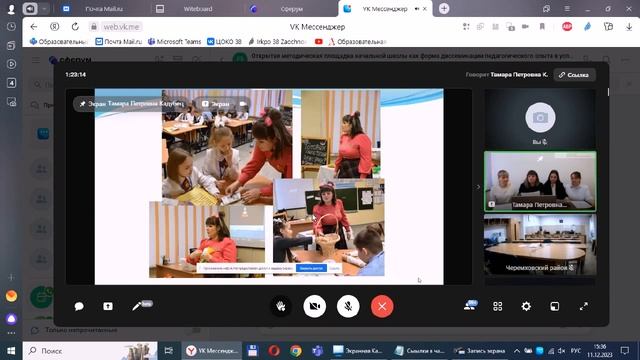Screen dimensions: 640x360
Task: Open ЦОКО 38 bookmark
Action: click(x=224, y=42)
